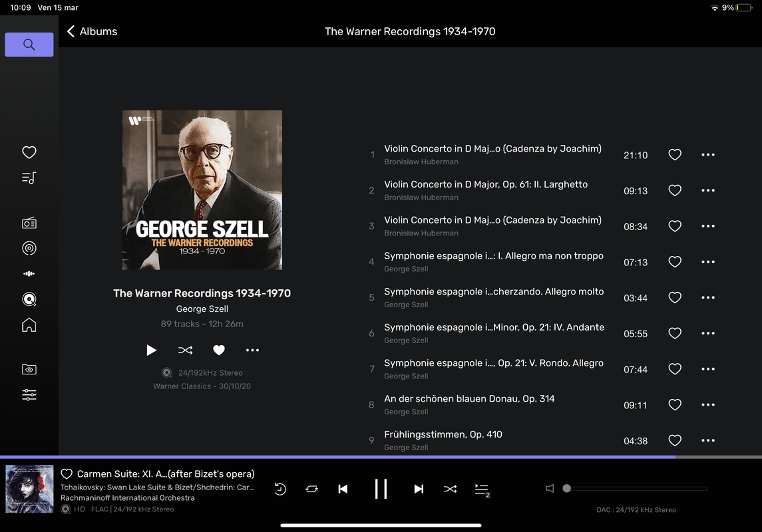Favorite the now playing Carmen Suite

[x=67, y=473]
